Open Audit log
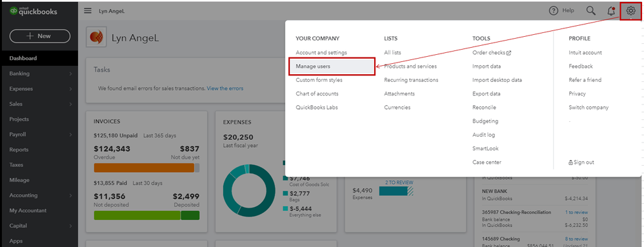644x247 pixels. pyautogui.click(x=483, y=135)
